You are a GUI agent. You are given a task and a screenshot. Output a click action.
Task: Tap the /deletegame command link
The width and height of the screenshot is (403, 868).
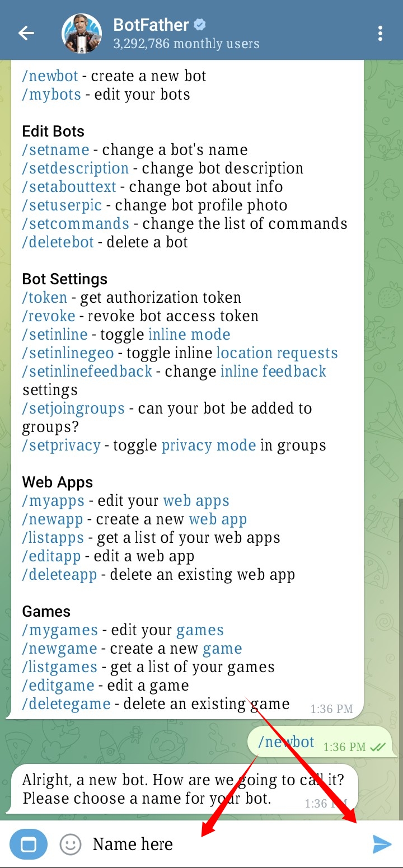[x=66, y=704]
